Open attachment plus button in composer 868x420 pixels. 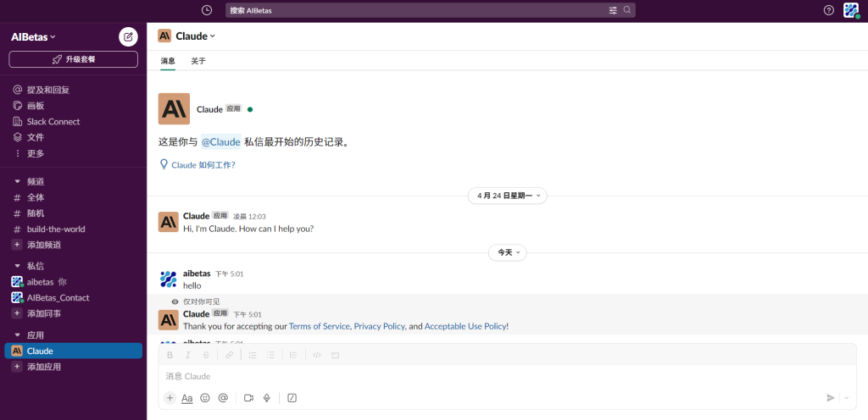(170, 397)
